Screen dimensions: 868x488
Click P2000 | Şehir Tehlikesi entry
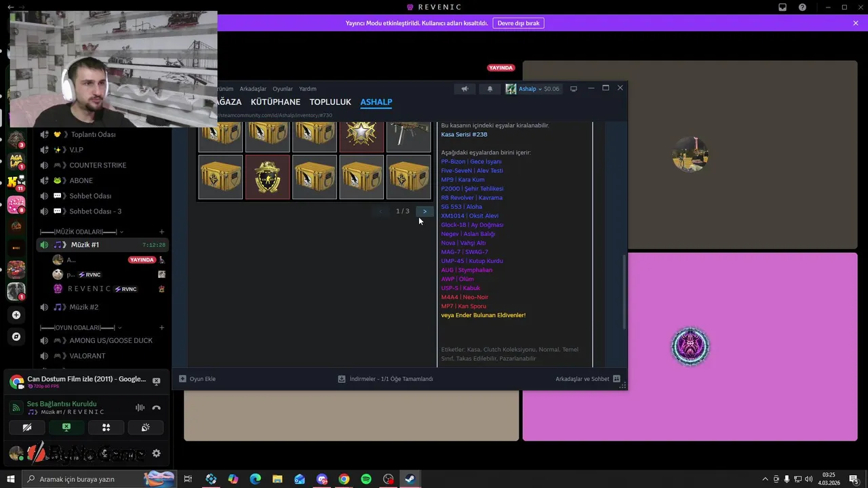pos(472,188)
